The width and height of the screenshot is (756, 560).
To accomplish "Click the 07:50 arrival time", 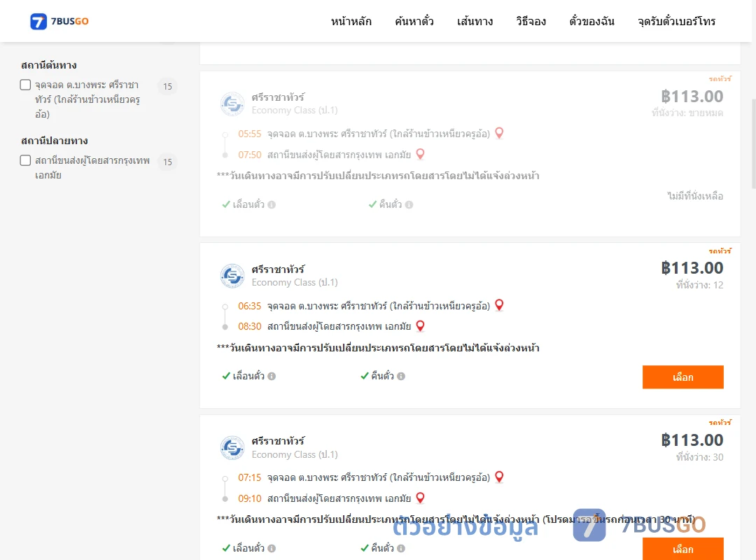I will [249, 155].
